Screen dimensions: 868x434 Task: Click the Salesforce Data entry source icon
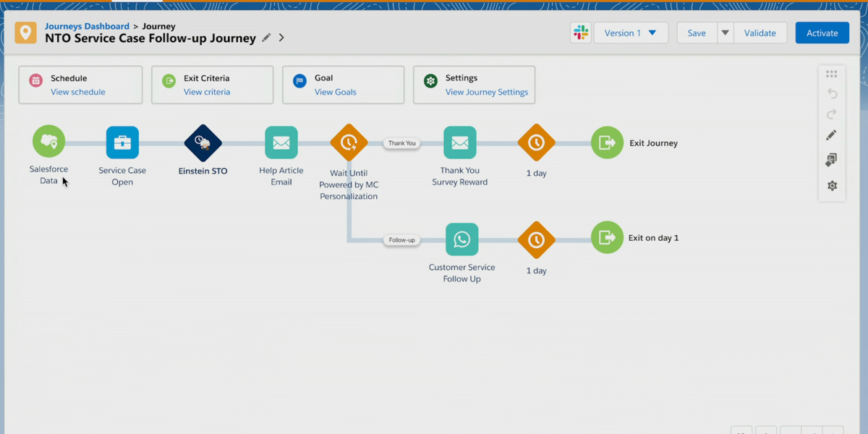48,142
